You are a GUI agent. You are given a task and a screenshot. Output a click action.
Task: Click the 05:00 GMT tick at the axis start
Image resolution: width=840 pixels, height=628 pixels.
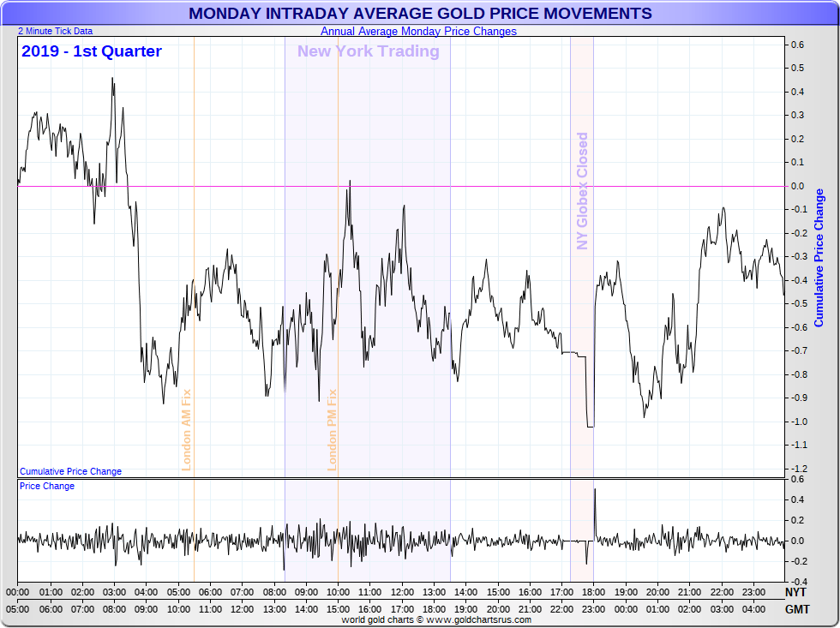coord(18,609)
